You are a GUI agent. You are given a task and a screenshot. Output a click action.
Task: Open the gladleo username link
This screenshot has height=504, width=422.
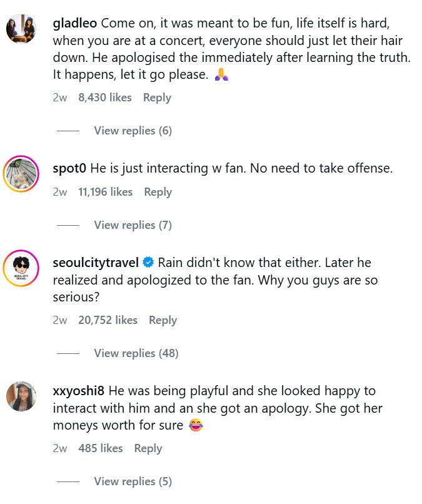[x=75, y=24]
